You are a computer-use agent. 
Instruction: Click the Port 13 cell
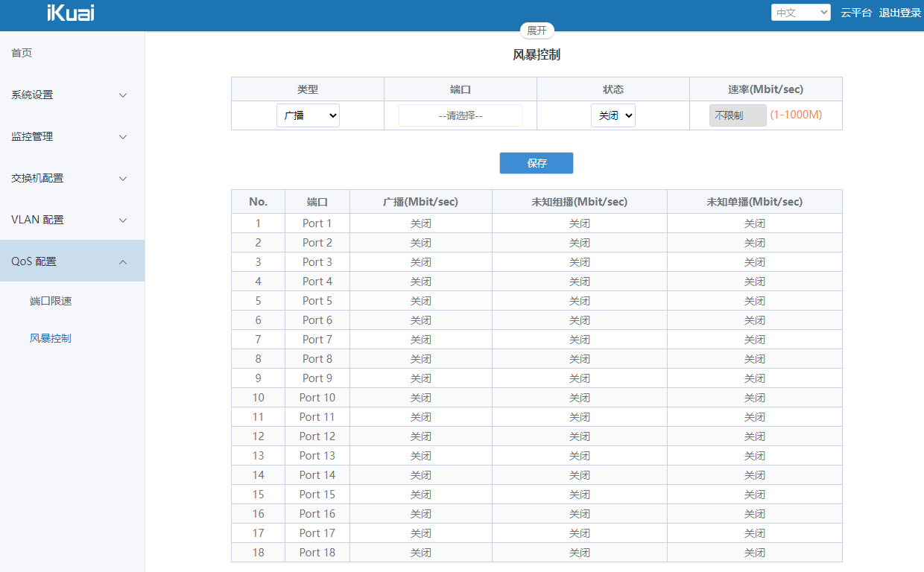pyautogui.click(x=317, y=456)
